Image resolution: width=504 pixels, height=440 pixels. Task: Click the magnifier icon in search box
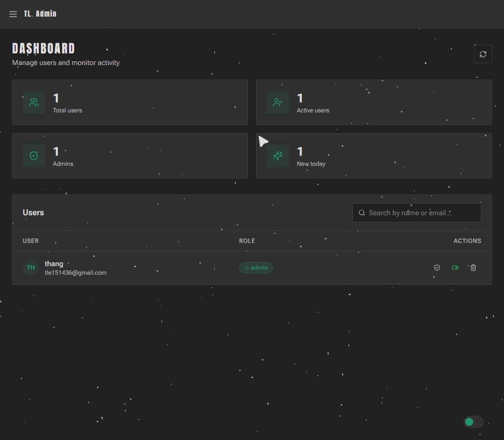coord(362,213)
